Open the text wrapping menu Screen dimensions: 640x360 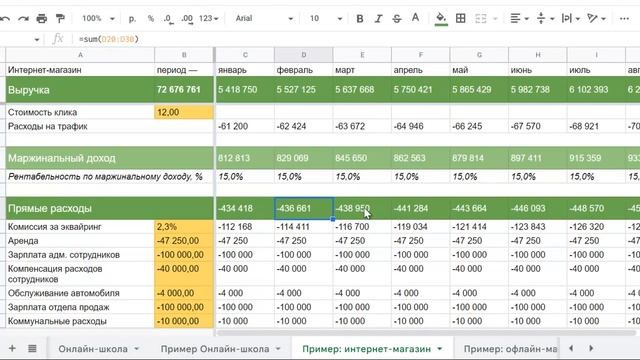571,18
